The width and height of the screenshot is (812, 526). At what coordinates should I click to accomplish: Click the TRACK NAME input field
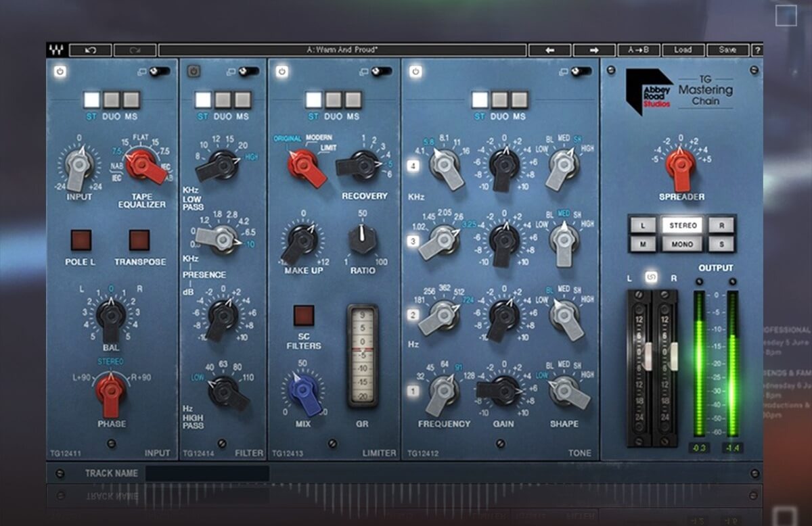(x=208, y=473)
